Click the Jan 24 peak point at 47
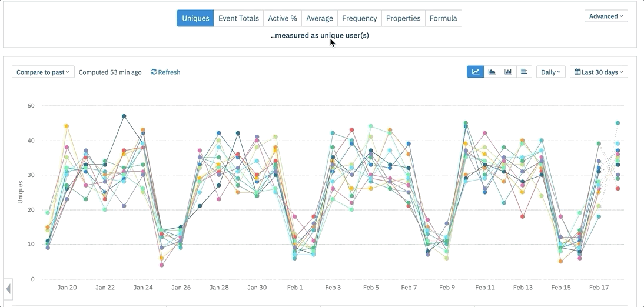This screenshot has height=307, width=644. coord(124,116)
